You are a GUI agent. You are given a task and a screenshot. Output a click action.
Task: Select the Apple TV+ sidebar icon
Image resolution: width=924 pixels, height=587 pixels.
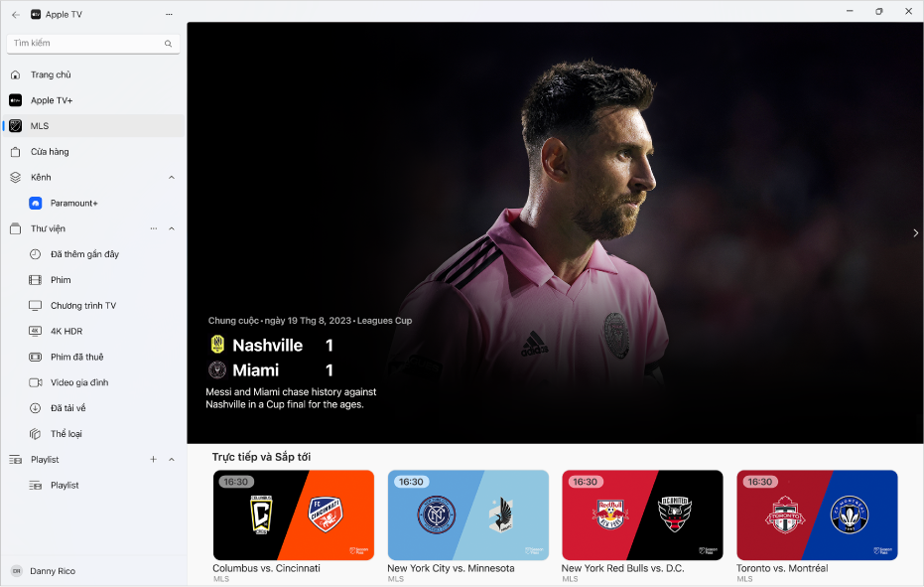[15, 100]
